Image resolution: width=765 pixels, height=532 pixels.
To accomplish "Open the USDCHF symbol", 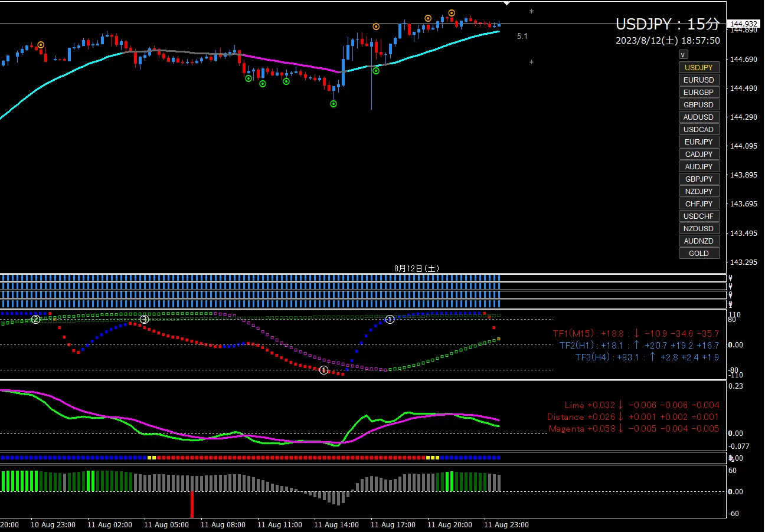I will 699,216.
